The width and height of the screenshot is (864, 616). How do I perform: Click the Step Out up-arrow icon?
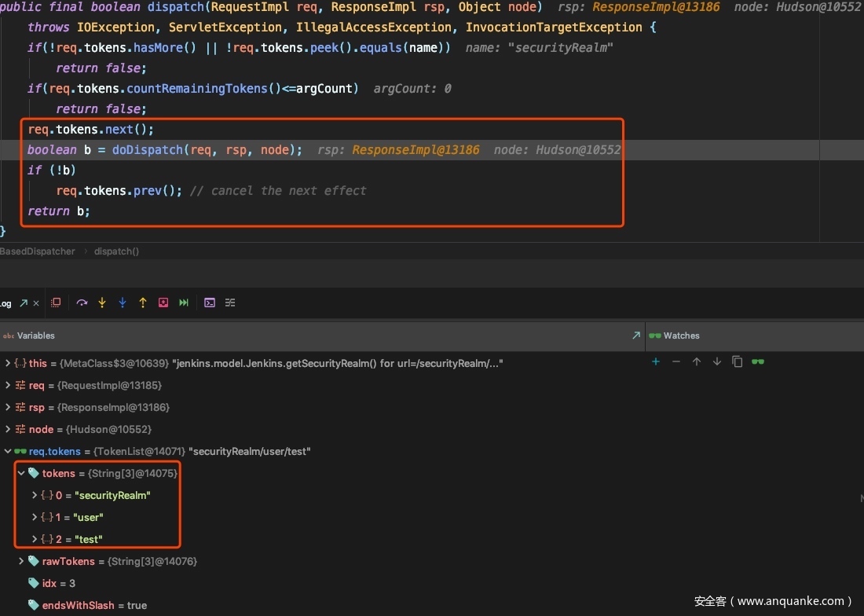pos(143,302)
